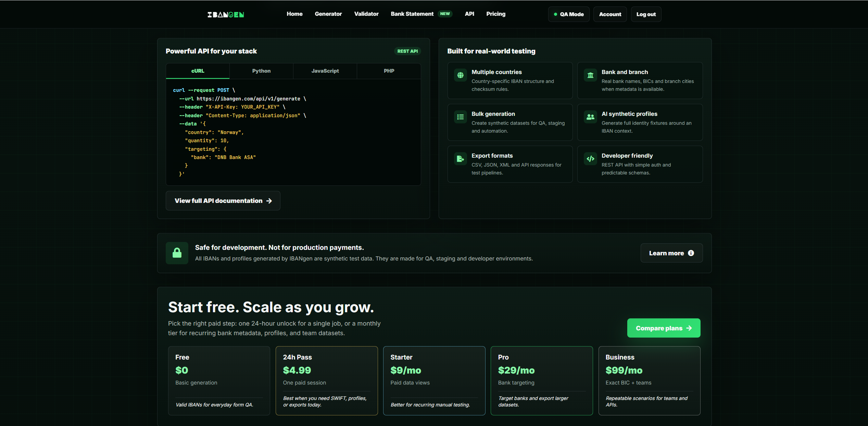
Task: Click the bank building icon for Bank and branch
Action: tap(590, 75)
